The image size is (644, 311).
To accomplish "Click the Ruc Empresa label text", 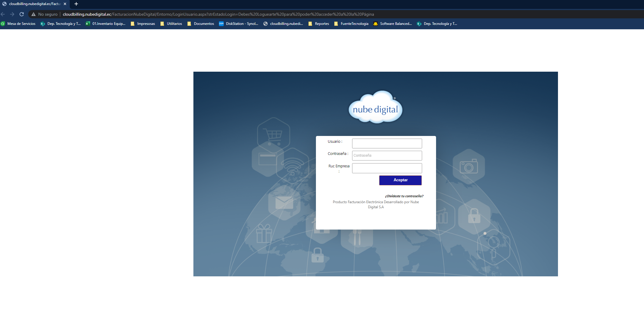I will 339,169.
